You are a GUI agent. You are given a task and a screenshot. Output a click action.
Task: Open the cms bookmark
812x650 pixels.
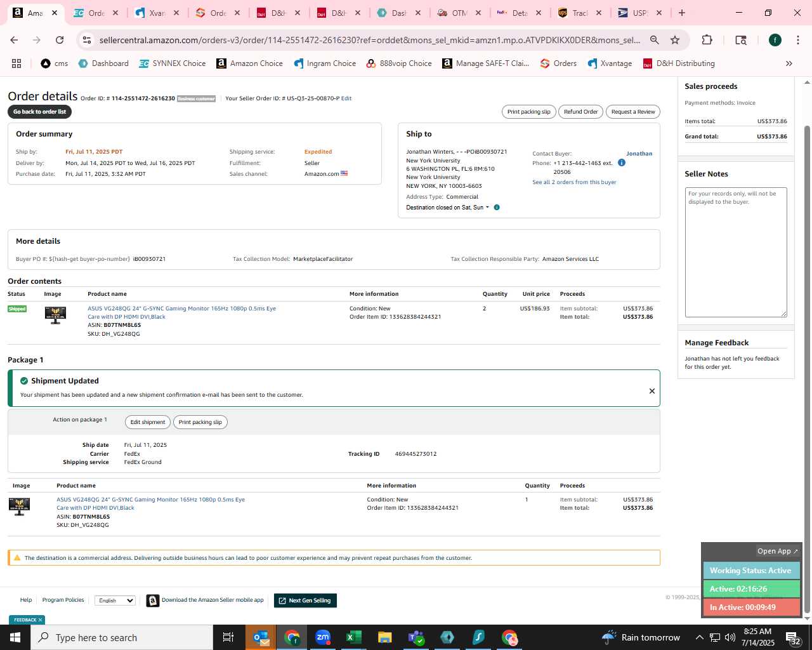pos(55,63)
